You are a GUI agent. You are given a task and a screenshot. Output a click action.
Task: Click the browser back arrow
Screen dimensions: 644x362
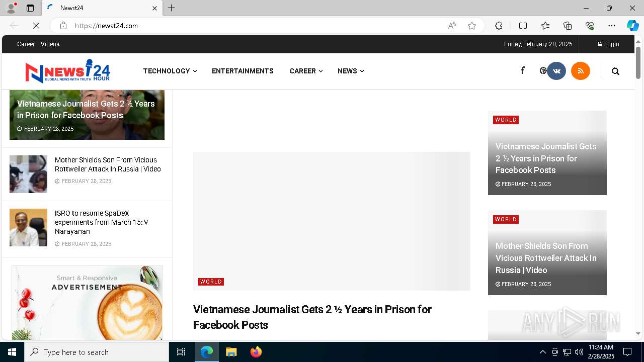[14, 26]
